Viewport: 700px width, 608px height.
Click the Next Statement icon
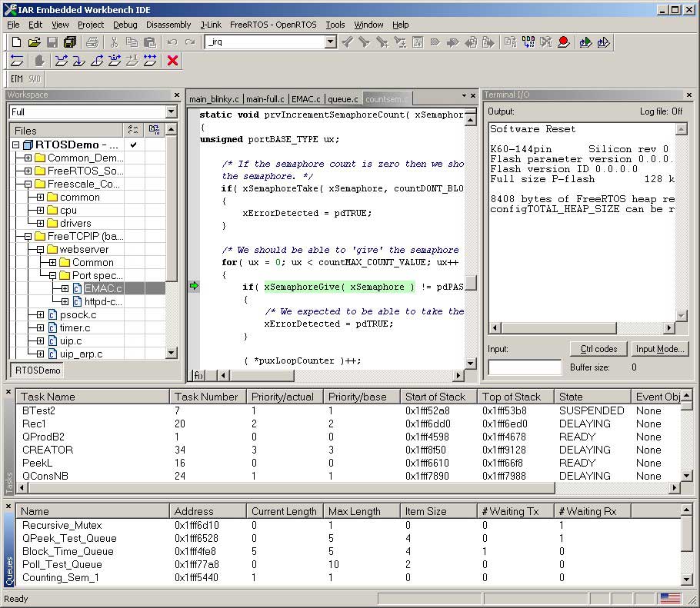(115, 61)
